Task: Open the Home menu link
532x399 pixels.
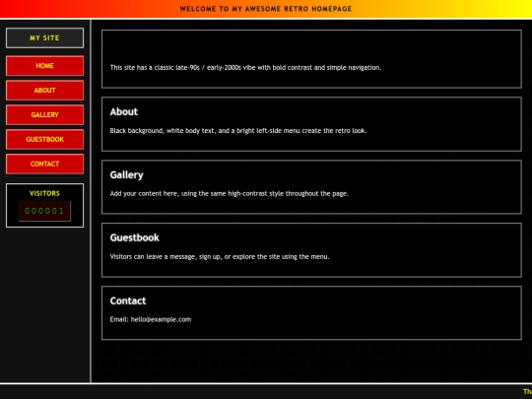Action: tap(44, 66)
